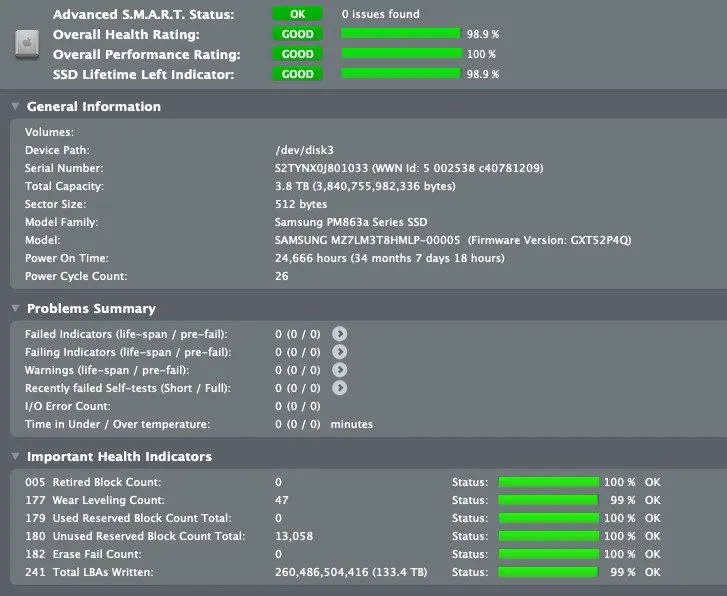
Task: Select the model 'SAMSUNG MZ7LM3T8HMLP-00005' value
Action: [x=367, y=240]
